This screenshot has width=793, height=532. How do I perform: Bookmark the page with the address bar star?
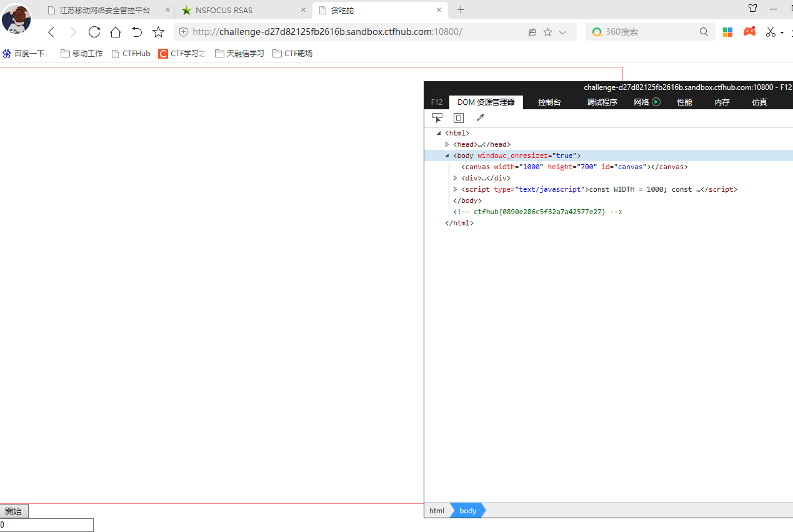tap(548, 32)
